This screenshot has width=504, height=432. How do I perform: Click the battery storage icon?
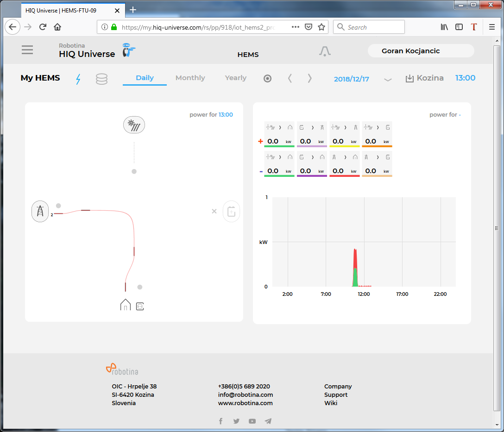tap(231, 212)
